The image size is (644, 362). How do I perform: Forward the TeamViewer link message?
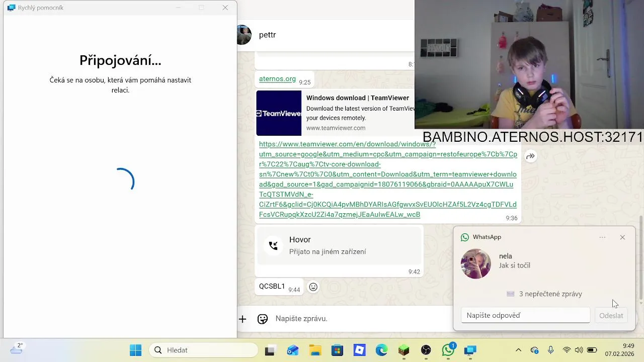point(530,156)
